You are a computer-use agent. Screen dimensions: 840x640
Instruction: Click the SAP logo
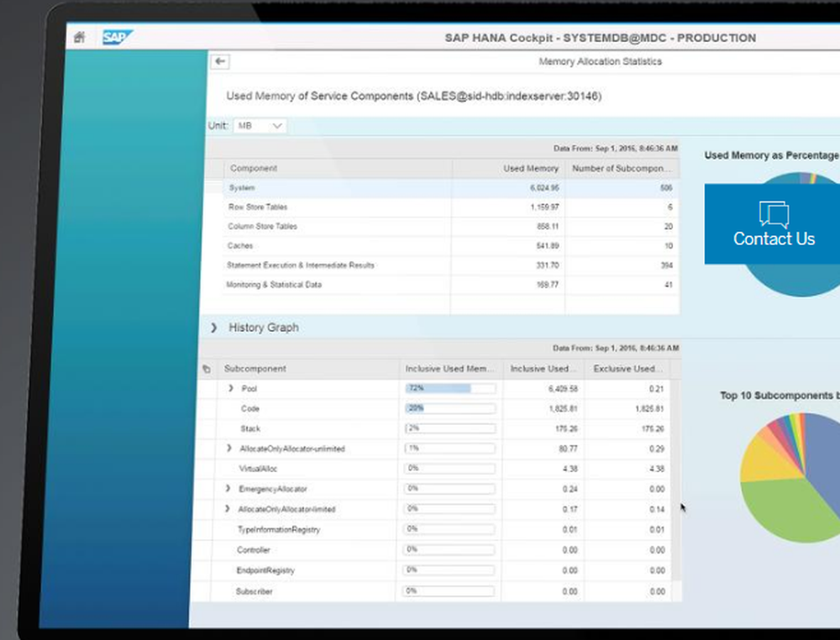[x=118, y=38]
